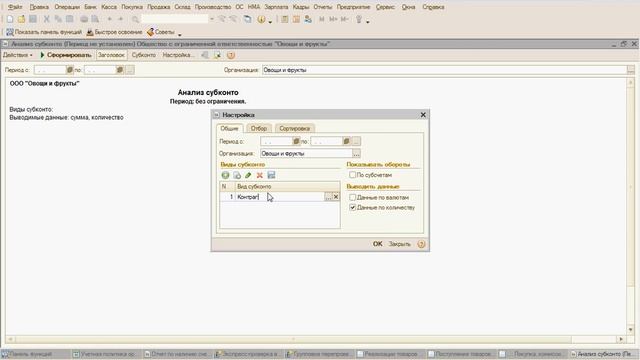
Task: Open the Зарплата menu
Action: point(276,7)
